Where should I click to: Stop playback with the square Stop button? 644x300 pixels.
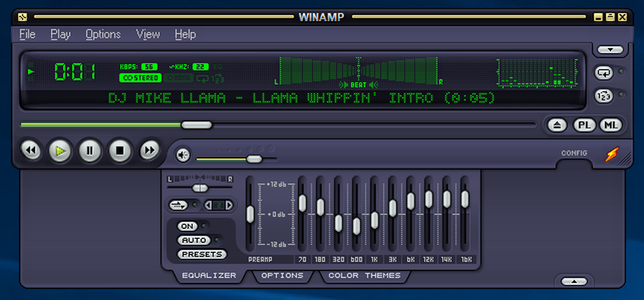119,151
